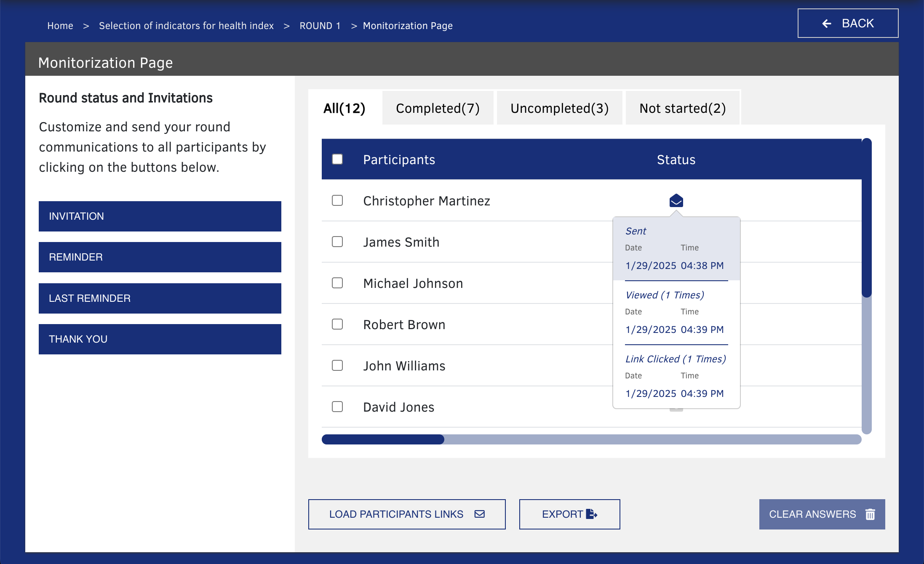
Task: Check the Christopher Martinez checkbox
Action: (337, 200)
